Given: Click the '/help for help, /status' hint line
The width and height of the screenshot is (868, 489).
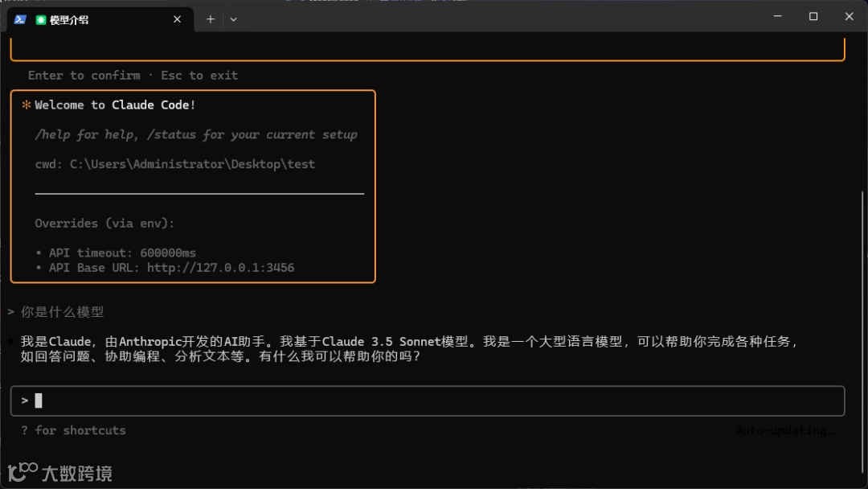Looking at the screenshot, I should tap(196, 134).
